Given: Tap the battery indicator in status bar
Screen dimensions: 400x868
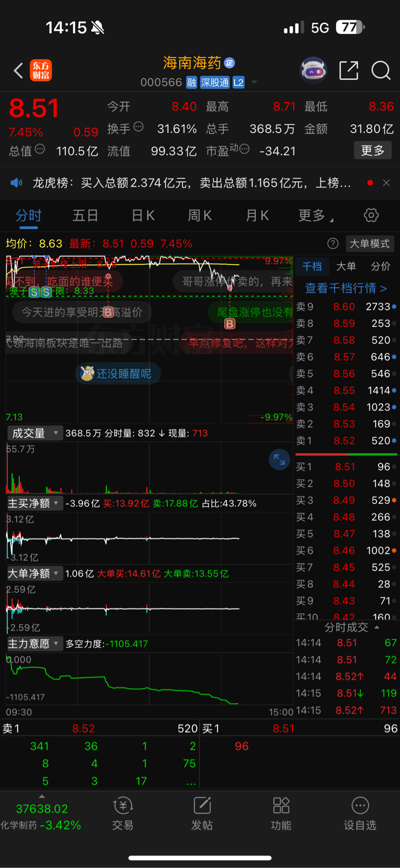Looking at the screenshot, I should point(350,27).
